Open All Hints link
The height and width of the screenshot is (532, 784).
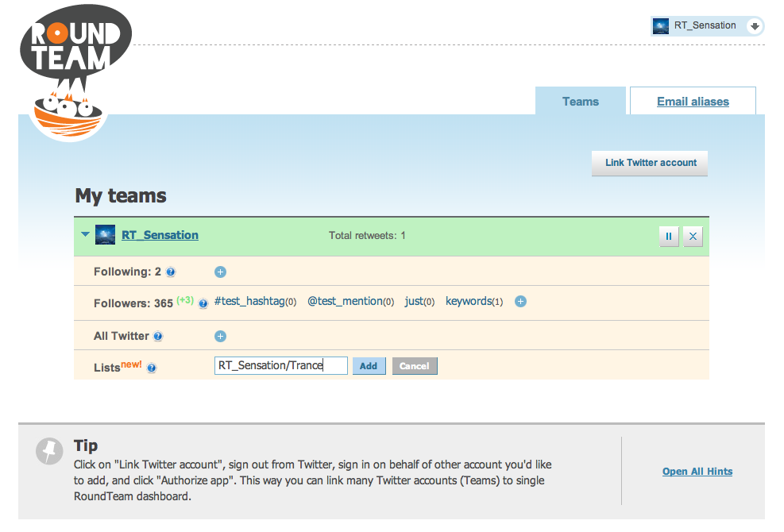point(697,472)
